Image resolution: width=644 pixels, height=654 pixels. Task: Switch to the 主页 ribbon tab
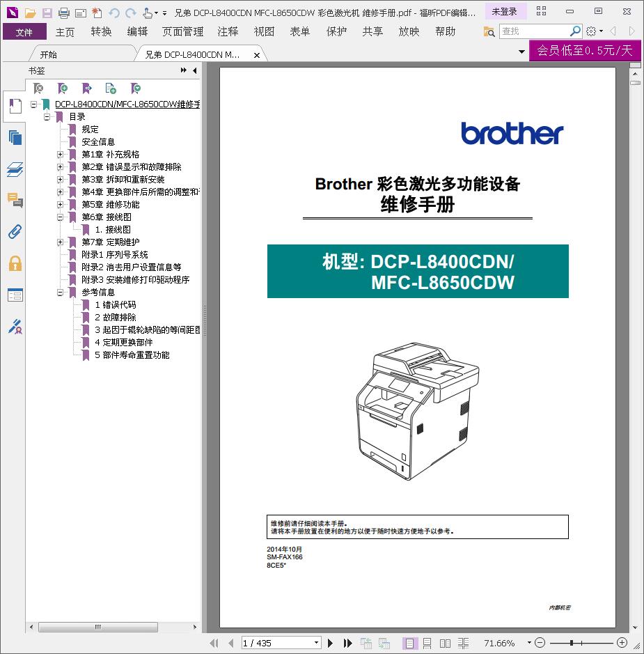point(65,32)
